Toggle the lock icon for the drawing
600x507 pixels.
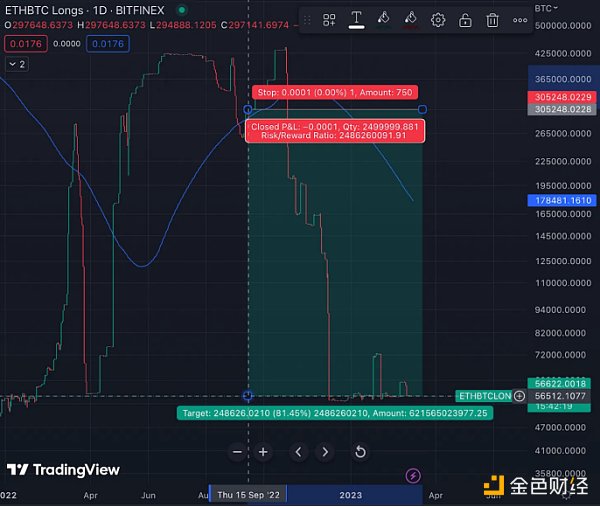[x=465, y=19]
